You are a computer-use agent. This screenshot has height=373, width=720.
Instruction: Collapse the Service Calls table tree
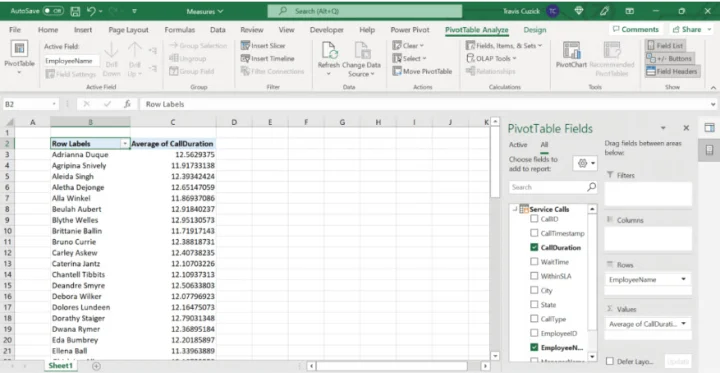tap(515, 209)
